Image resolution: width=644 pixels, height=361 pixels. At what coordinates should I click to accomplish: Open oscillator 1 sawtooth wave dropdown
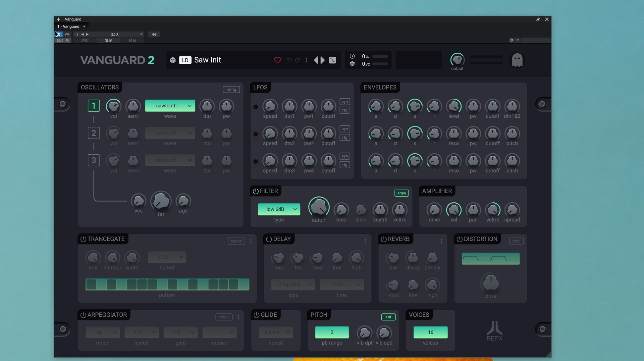(170, 106)
